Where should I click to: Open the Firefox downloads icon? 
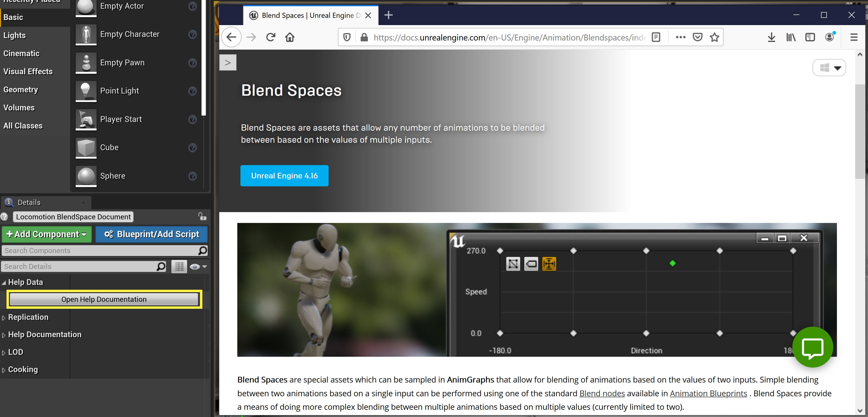click(x=771, y=37)
